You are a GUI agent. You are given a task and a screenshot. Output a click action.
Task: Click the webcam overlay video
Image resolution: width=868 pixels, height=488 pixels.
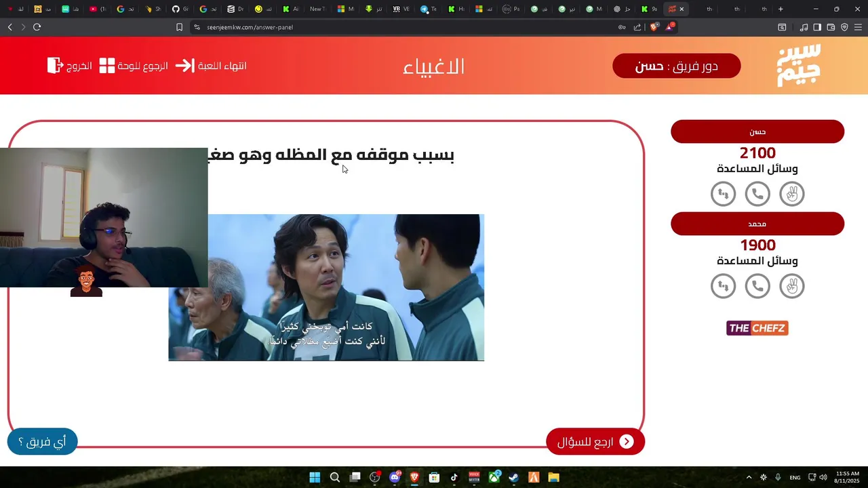[x=104, y=218]
